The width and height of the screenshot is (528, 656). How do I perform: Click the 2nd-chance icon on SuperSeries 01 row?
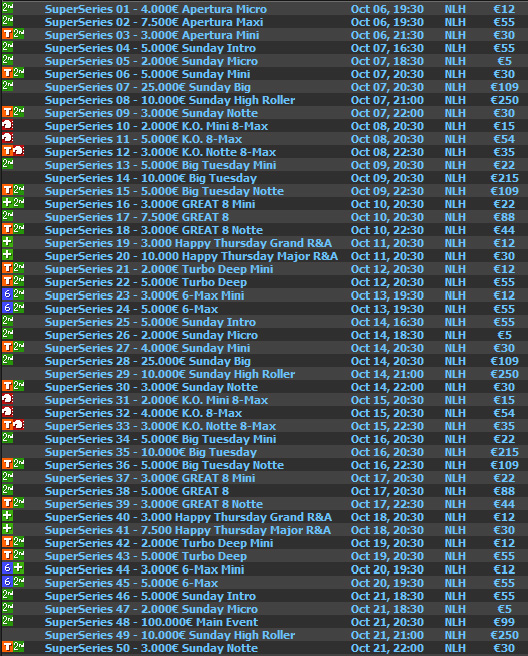tap(8, 8)
